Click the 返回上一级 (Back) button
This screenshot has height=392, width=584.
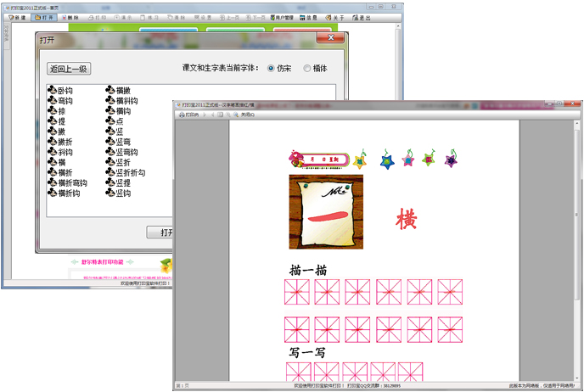tap(69, 69)
